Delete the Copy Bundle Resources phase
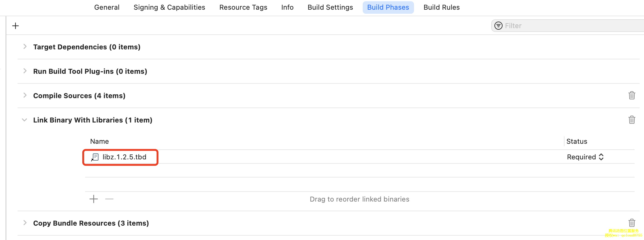The width and height of the screenshot is (644, 240). [632, 223]
